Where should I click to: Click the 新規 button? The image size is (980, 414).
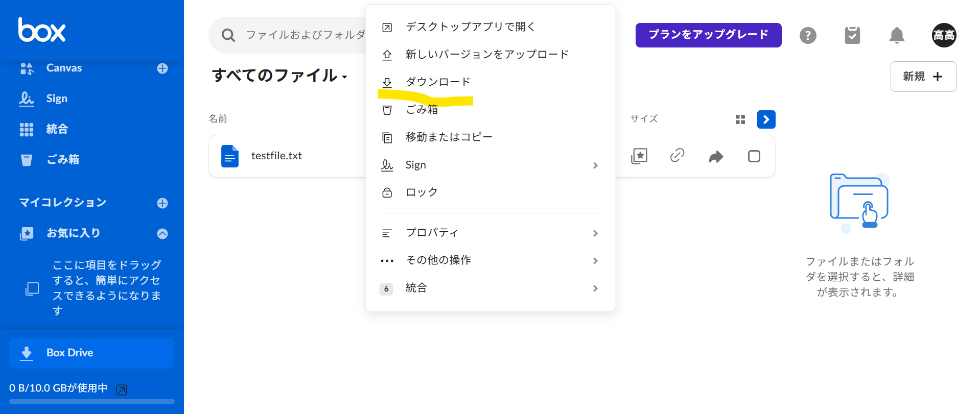click(923, 77)
